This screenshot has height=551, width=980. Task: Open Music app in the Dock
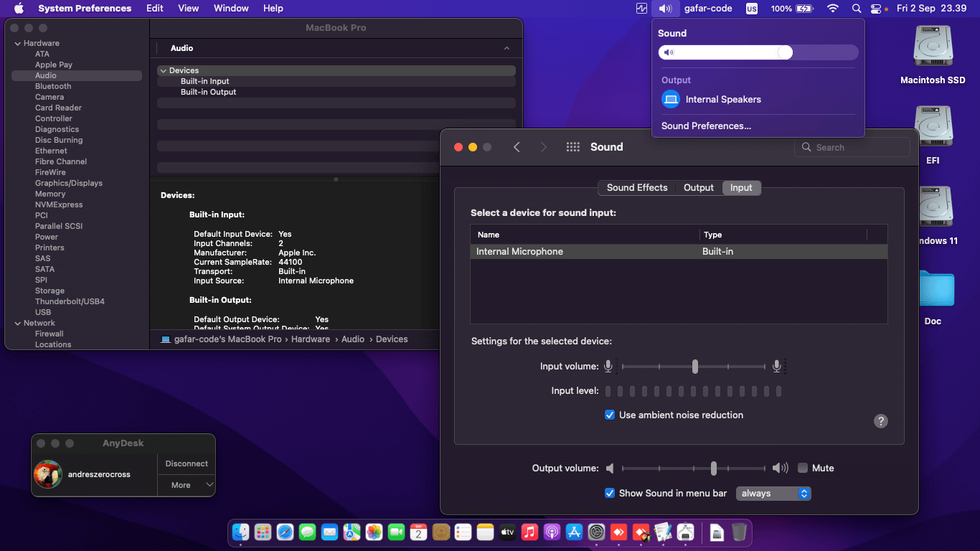[530, 532]
